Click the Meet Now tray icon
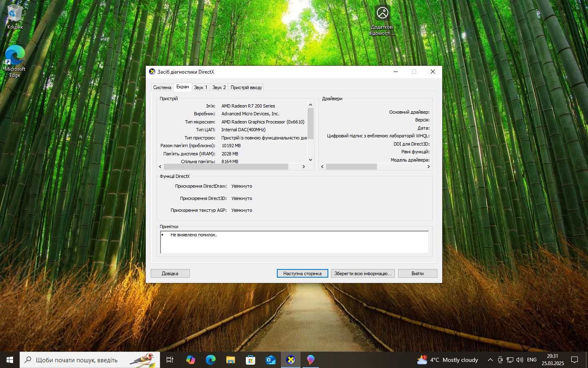588x368 pixels. click(500, 360)
